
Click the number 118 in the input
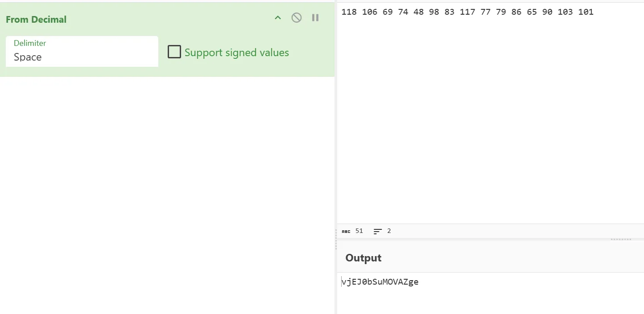(x=349, y=12)
